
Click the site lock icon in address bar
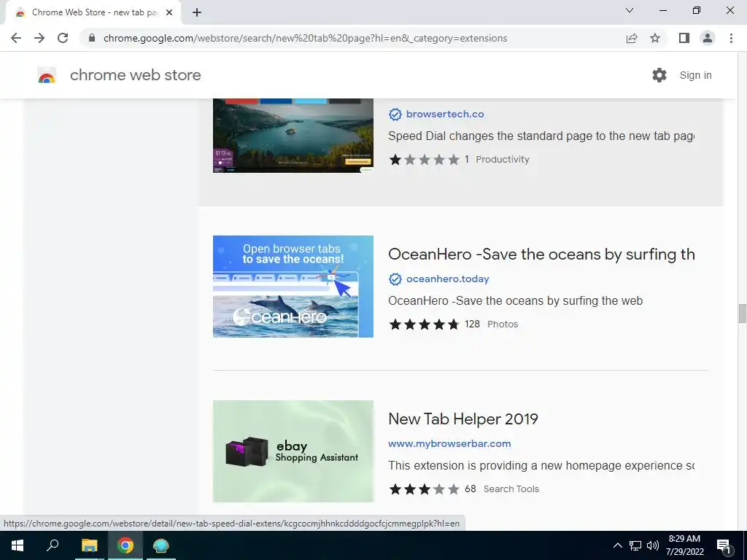92,38
